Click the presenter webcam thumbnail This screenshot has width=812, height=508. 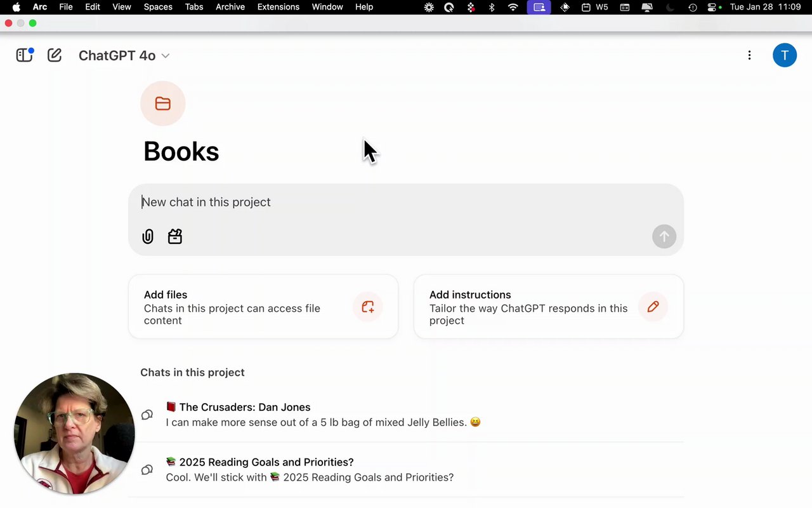(x=74, y=434)
